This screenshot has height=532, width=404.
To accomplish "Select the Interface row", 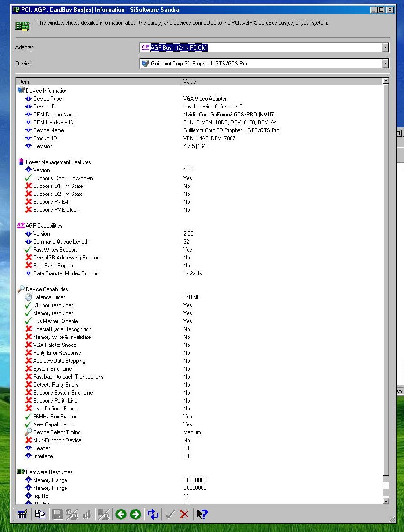I will [199, 456].
